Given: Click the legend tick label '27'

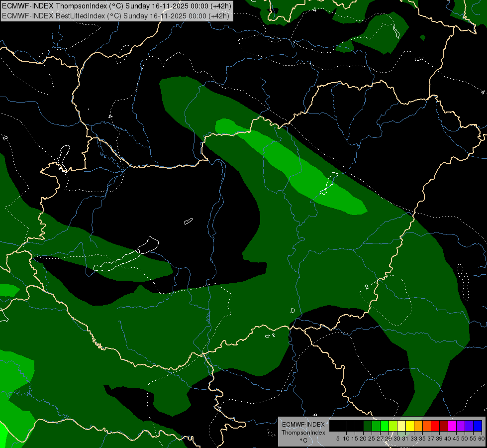Looking at the screenshot, I should pos(380,439).
